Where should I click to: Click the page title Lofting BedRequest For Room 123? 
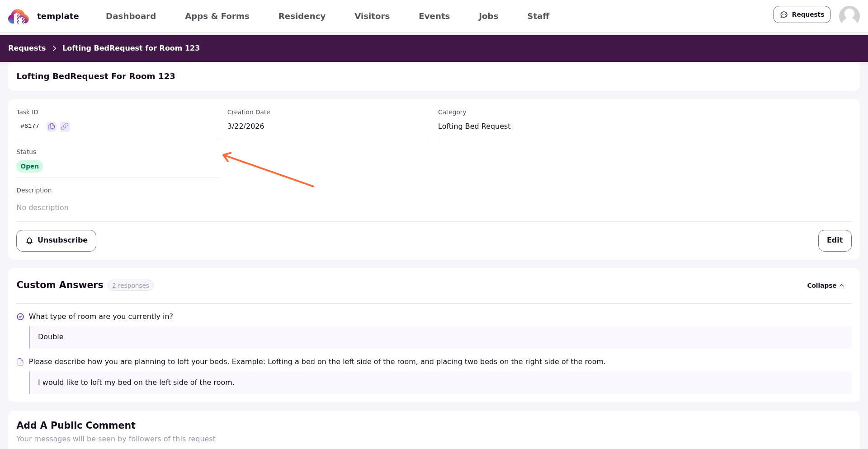[x=96, y=76]
